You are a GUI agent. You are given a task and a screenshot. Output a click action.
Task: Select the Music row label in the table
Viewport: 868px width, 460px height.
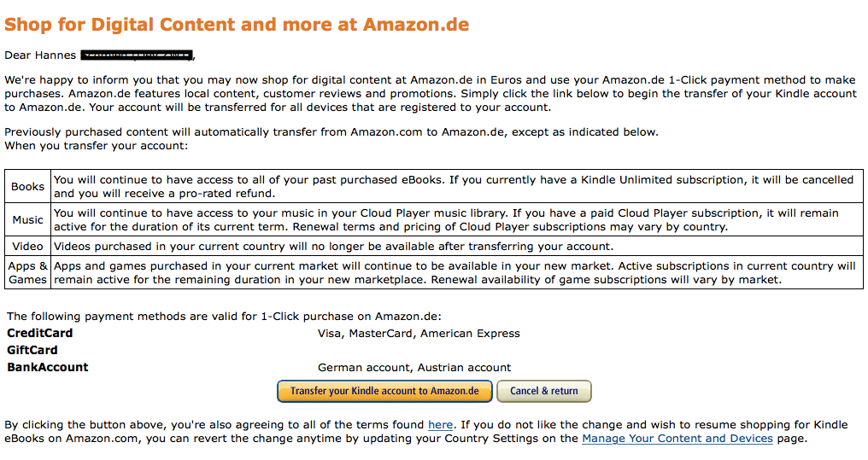(28, 220)
